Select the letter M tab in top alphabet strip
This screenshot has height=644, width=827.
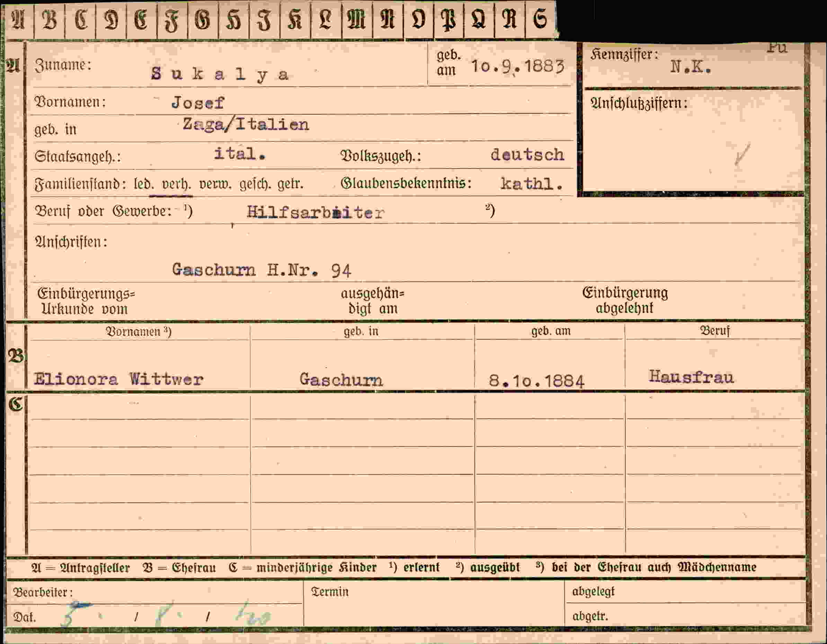pos(357,20)
